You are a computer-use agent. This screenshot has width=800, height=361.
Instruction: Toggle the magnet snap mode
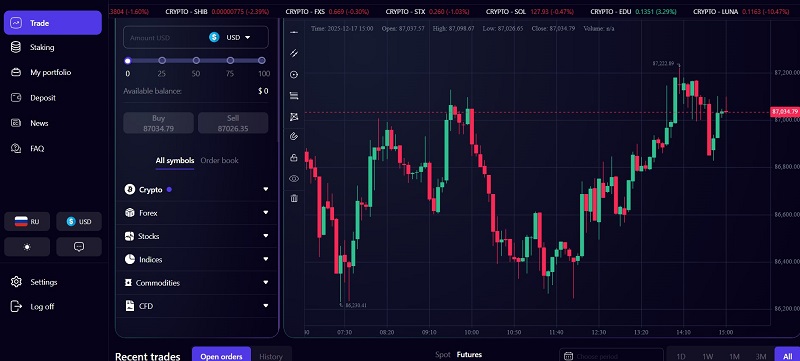tap(294, 136)
